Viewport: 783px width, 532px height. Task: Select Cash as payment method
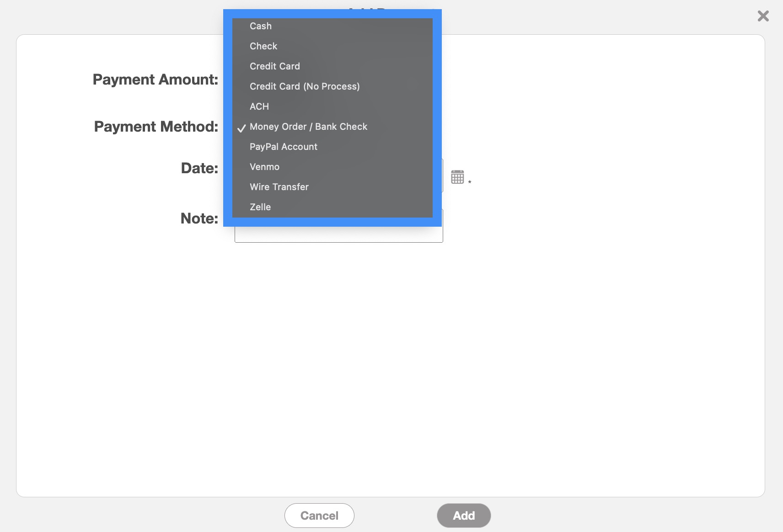pyautogui.click(x=261, y=27)
